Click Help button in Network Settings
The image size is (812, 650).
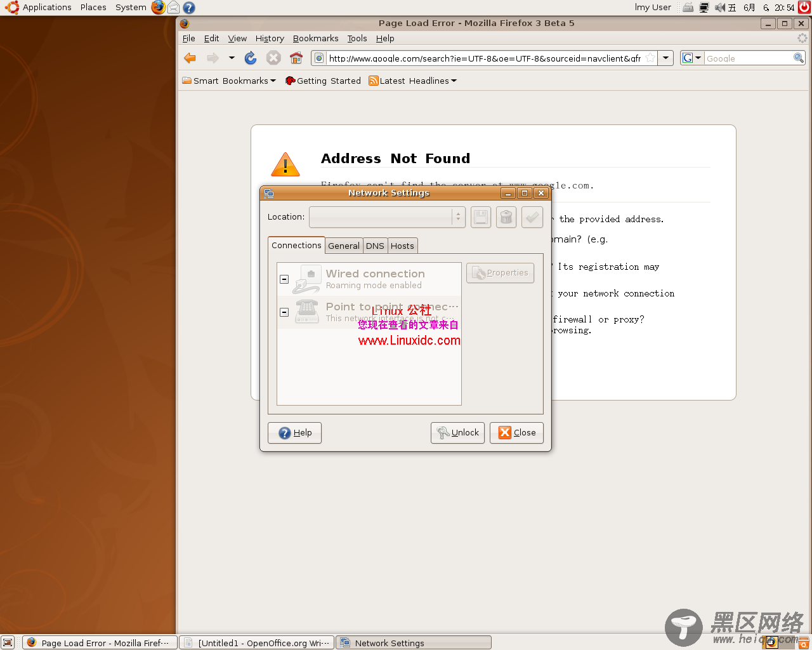click(x=295, y=433)
